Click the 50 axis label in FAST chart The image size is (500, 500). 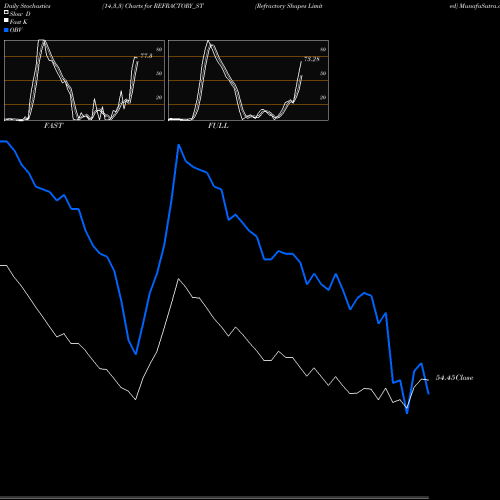(x=159, y=73)
